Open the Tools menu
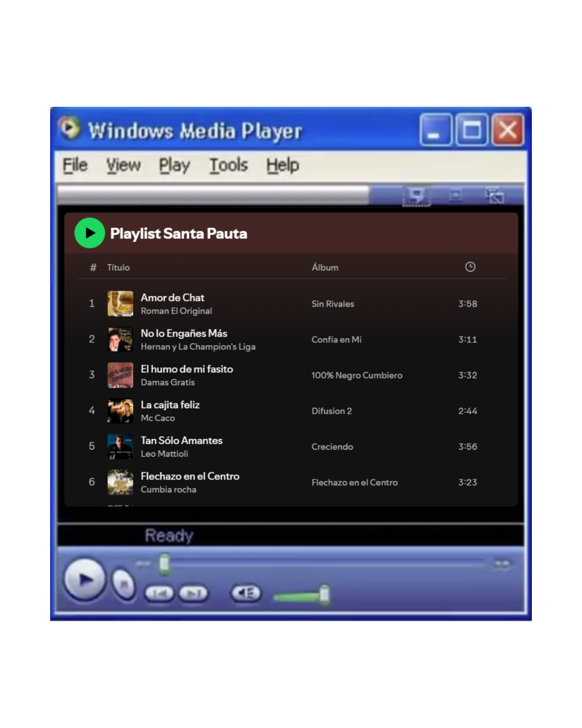This screenshot has width=582, height=728. [x=228, y=165]
